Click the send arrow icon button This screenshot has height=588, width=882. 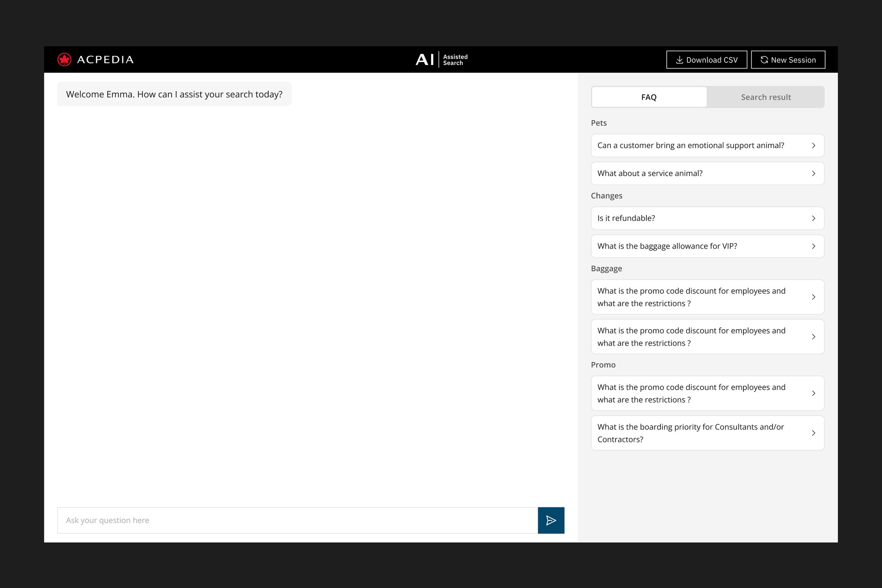(x=551, y=520)
